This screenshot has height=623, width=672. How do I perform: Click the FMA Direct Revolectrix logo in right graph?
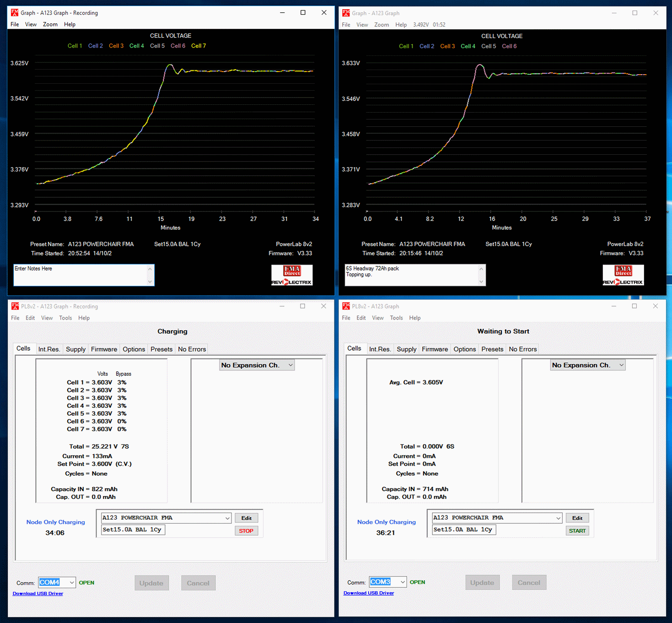(x=623, y=275)
